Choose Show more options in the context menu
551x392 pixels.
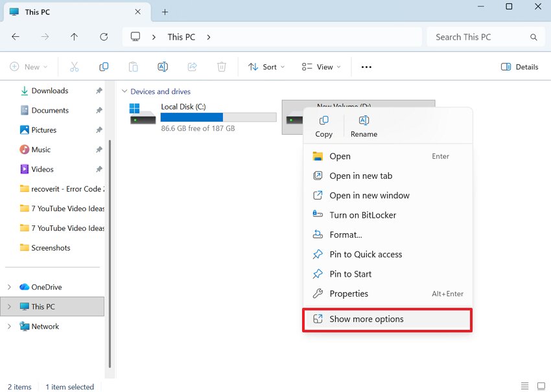[x=366, y=319]
